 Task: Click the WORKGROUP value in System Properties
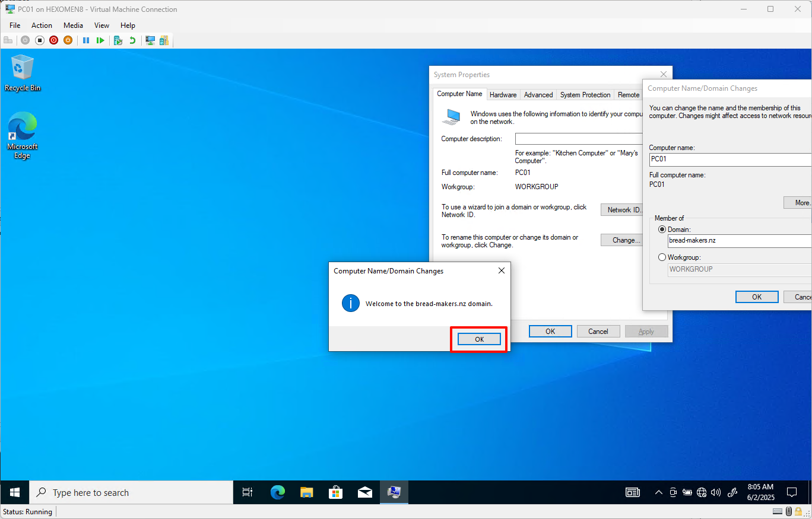pyautogui.click(x=537, y=187)
